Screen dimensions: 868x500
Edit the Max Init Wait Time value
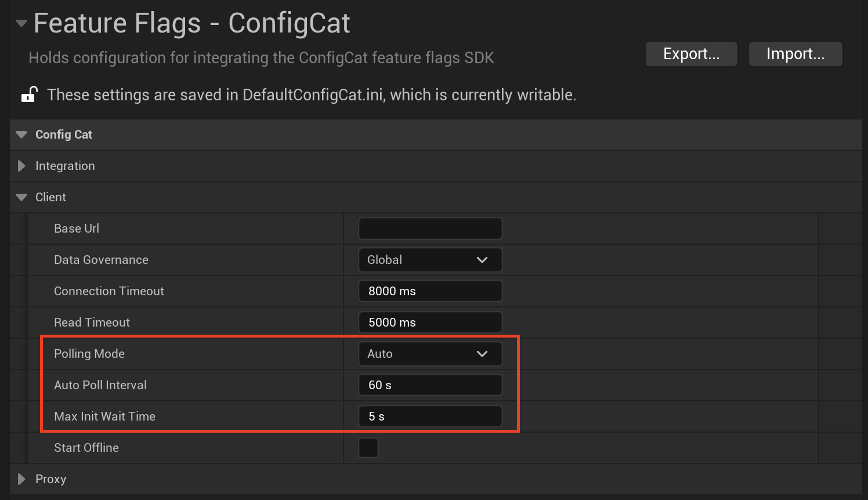tap(429, 416)
